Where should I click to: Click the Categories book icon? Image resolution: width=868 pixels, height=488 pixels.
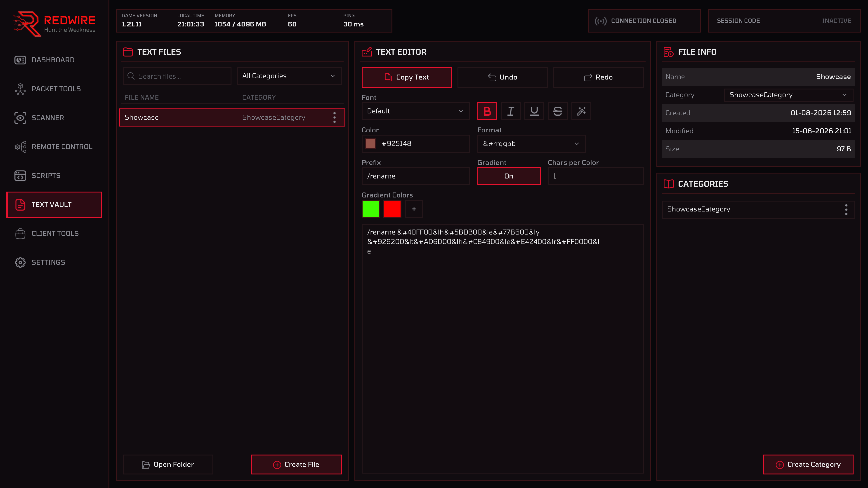(x=669, y=184)
